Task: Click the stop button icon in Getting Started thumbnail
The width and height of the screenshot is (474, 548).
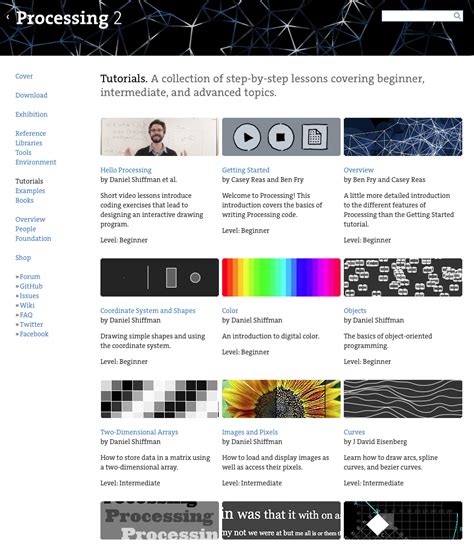Action: click(x=281, y=137)
